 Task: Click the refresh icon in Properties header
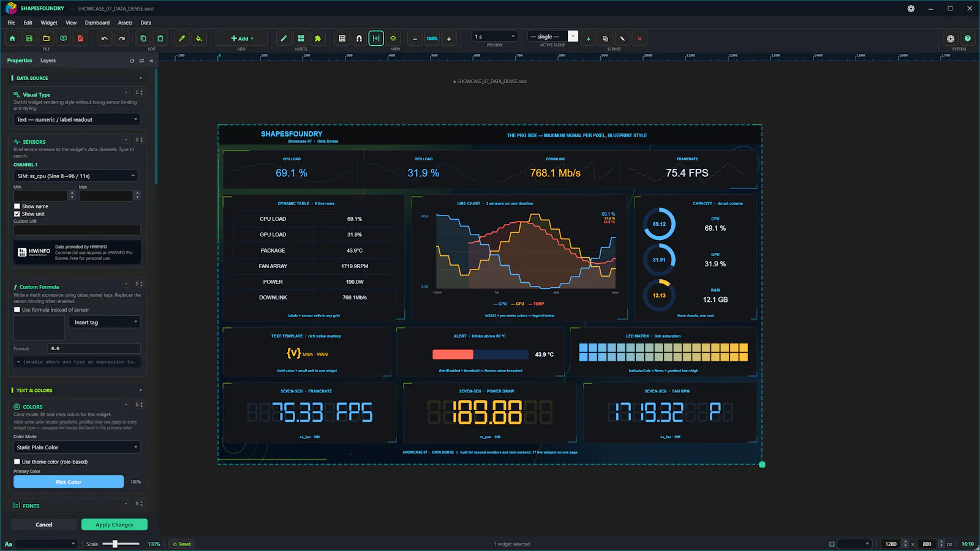(132, 61)
